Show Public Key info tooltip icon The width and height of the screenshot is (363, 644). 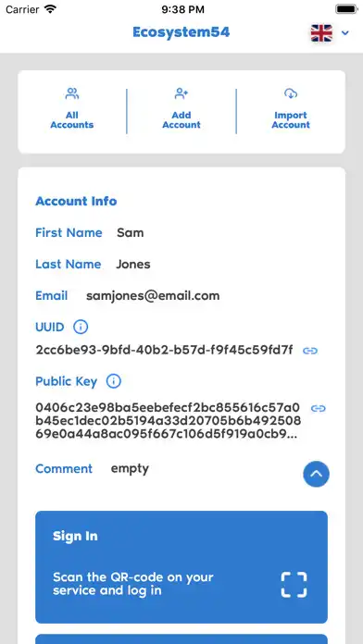(x=114, y=381)
